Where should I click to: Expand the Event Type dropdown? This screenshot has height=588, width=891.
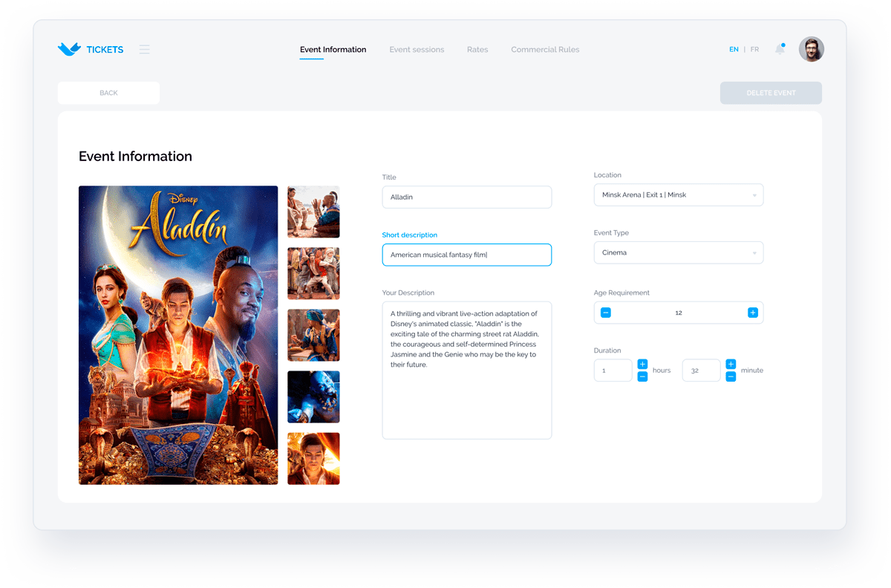click(x=679, y=252)
